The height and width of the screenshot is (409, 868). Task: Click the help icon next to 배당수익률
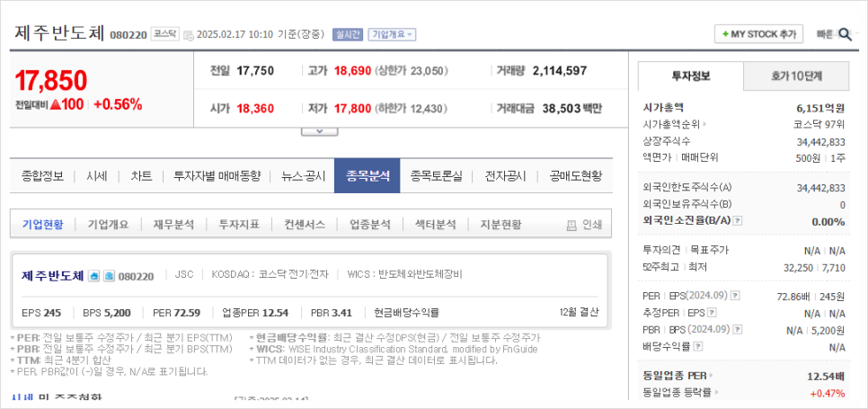pyautogui.click(x=698, y=347)
